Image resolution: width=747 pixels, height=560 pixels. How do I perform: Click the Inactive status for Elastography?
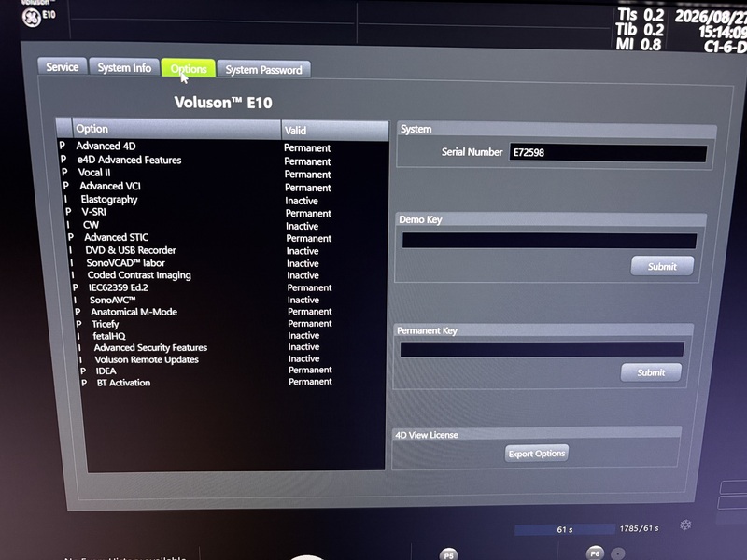click(x=302, y=201)
